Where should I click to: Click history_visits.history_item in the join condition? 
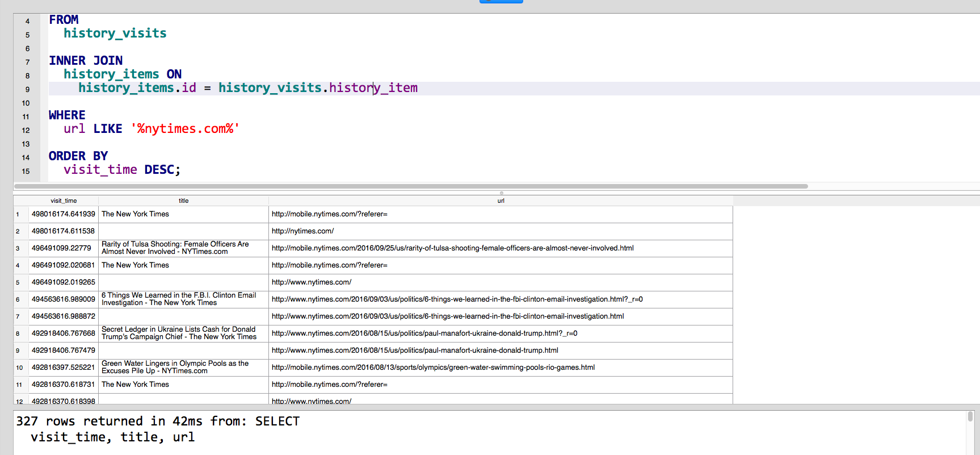tap(318, 88)
